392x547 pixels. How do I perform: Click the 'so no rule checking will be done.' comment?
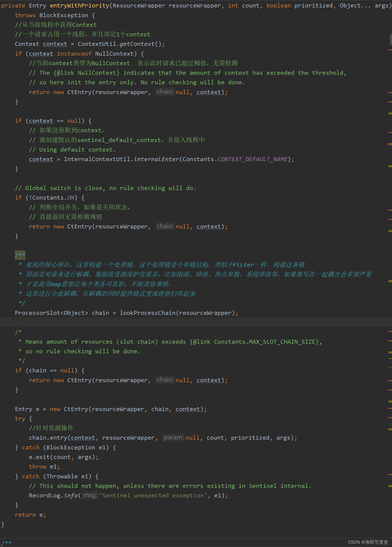click(79, 351)
